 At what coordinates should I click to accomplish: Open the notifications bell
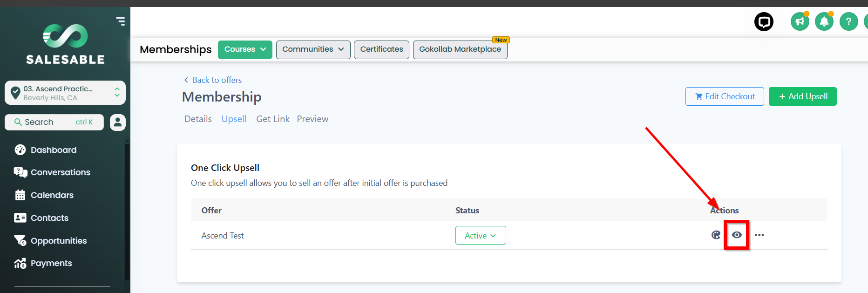(824, 21)
